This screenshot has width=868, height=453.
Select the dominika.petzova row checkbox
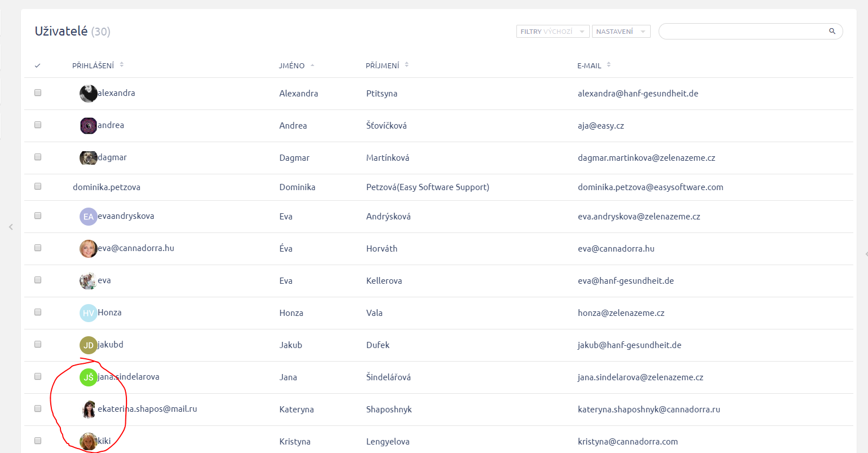(x=38, y=186)
